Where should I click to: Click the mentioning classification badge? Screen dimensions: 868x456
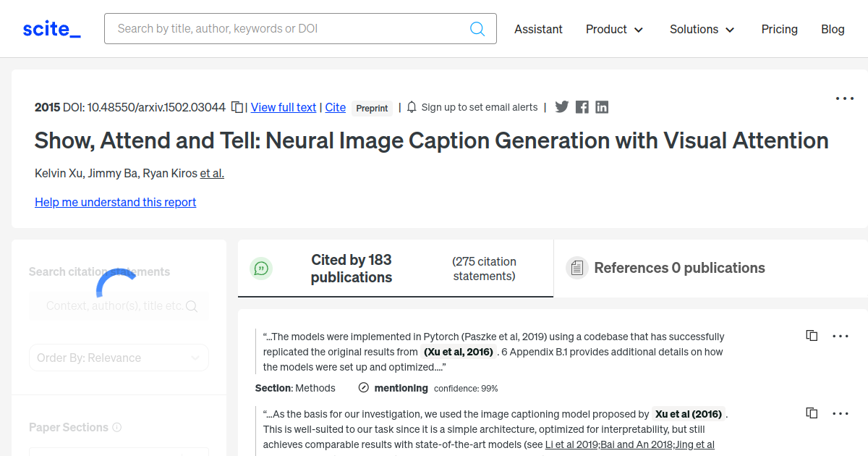pyautogui.click(x=393, y=387)
